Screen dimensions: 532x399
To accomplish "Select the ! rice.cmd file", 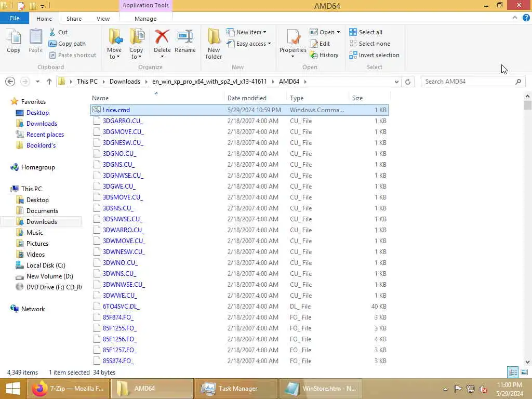I will tap(239, 110).
